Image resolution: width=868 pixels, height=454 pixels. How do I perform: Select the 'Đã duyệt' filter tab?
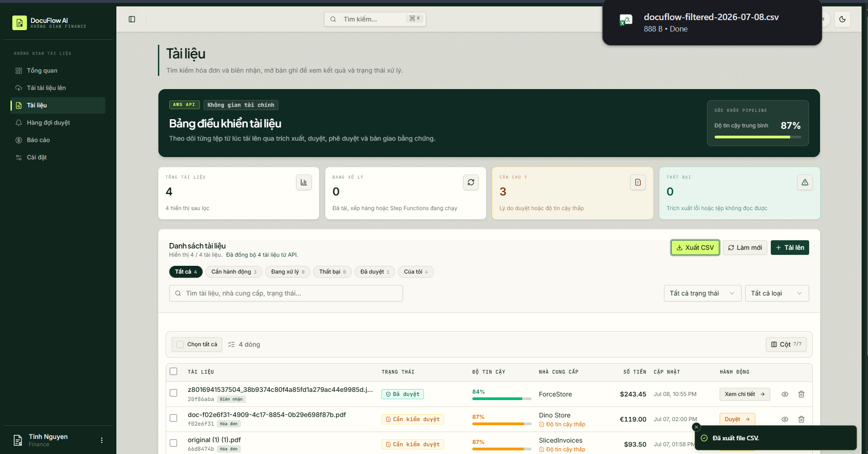pyautogui.click(x=375, y=272)
